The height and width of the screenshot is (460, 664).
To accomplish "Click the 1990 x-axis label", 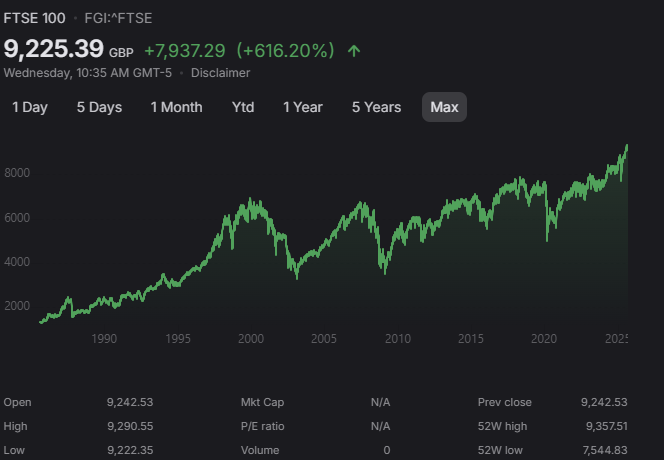I will 104,339.
